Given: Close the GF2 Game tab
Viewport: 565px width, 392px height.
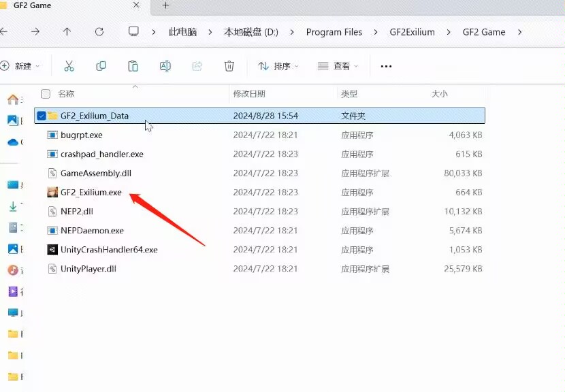Looking at the screenshot, I should point(136,5).
